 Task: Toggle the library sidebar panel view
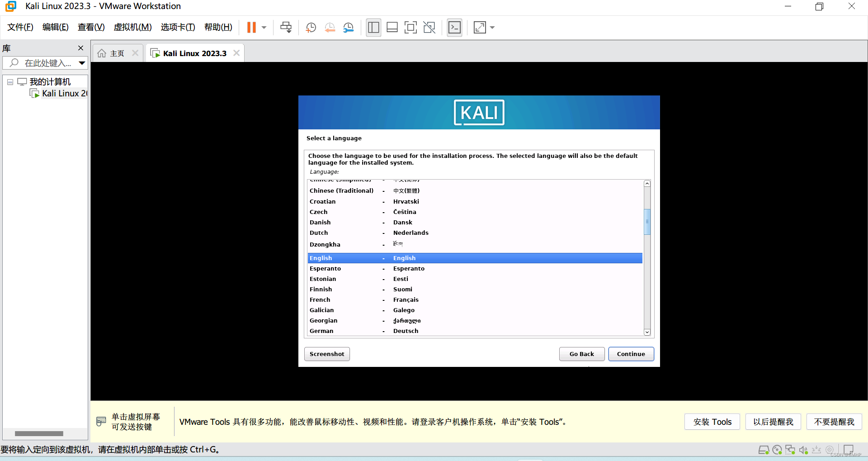tap(373, 28)
